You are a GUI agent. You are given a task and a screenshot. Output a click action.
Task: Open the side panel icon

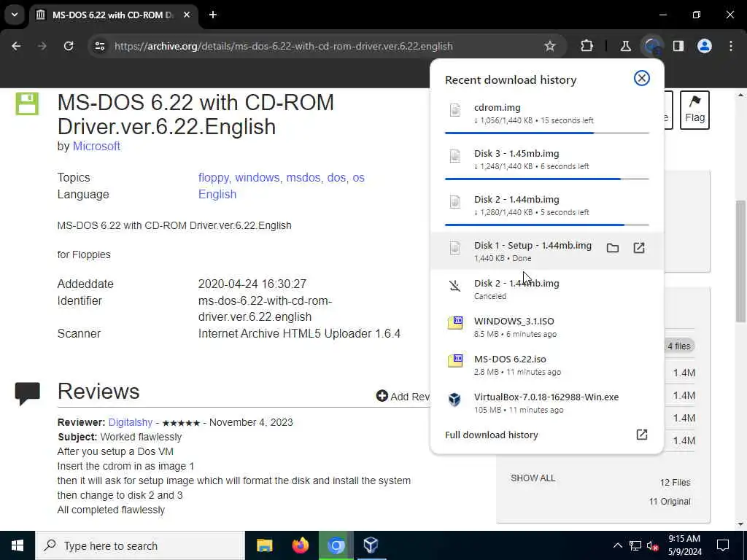point(678,46)
